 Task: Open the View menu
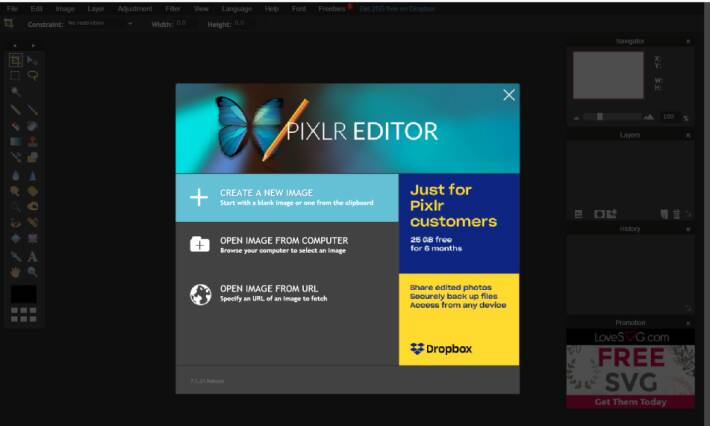[201, 9]
